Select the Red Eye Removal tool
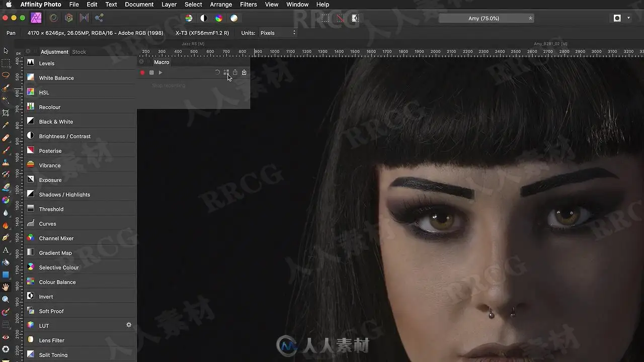Image resolution: width=644 pixels, height=362 pixels. point(6,337)
